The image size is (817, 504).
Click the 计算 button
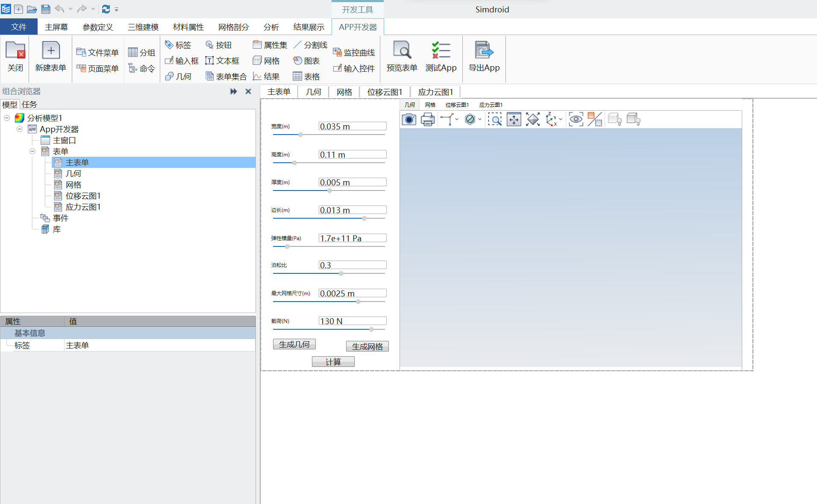coord(333,362)
